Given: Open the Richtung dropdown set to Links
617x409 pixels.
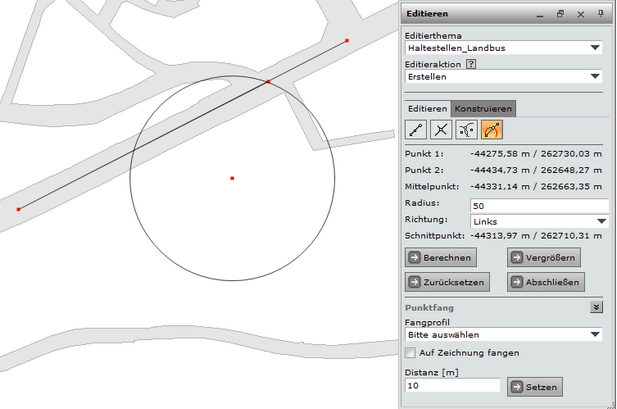Looking at the screenshot, I should tap(601, 220).
